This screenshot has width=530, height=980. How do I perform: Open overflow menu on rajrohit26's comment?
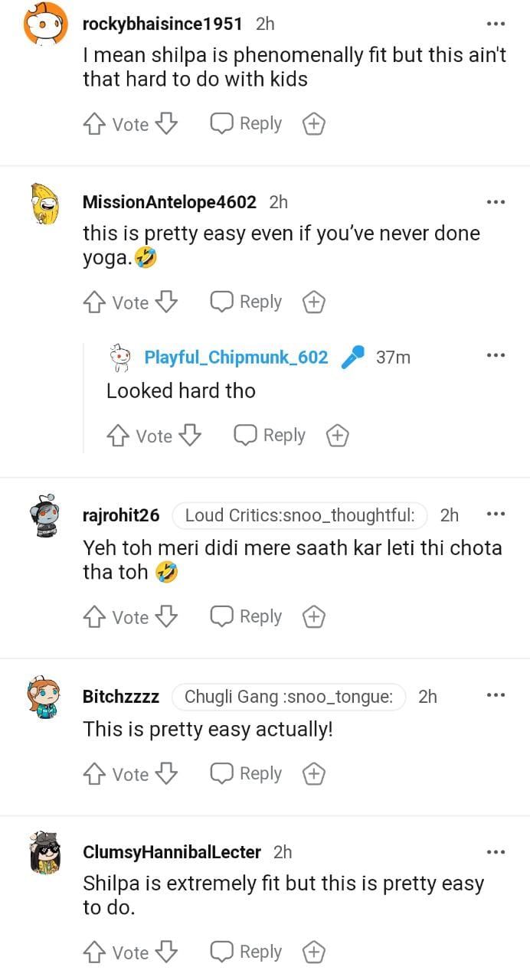tap(496, 514)
